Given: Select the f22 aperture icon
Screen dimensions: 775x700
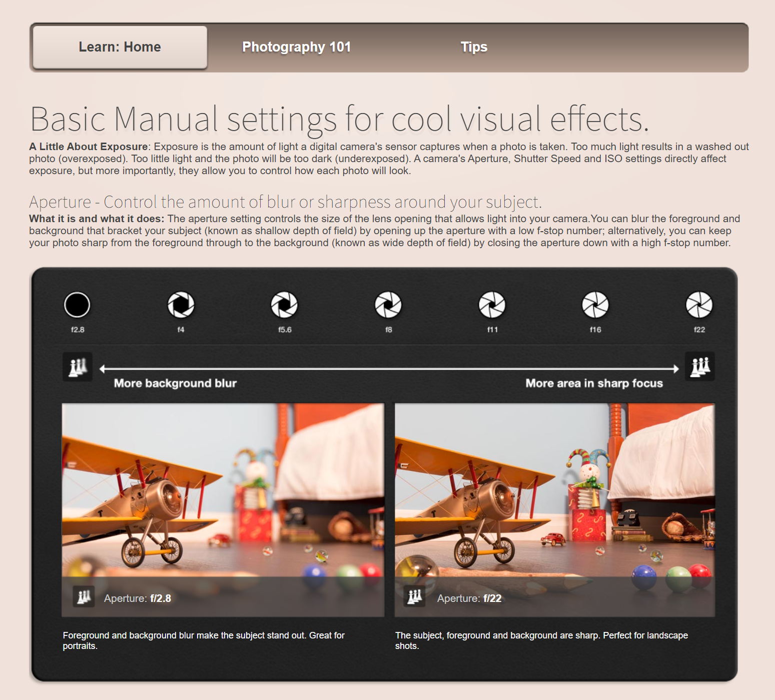Looking at the screenshot, I should pyautogui.click(x=699, y=305).
